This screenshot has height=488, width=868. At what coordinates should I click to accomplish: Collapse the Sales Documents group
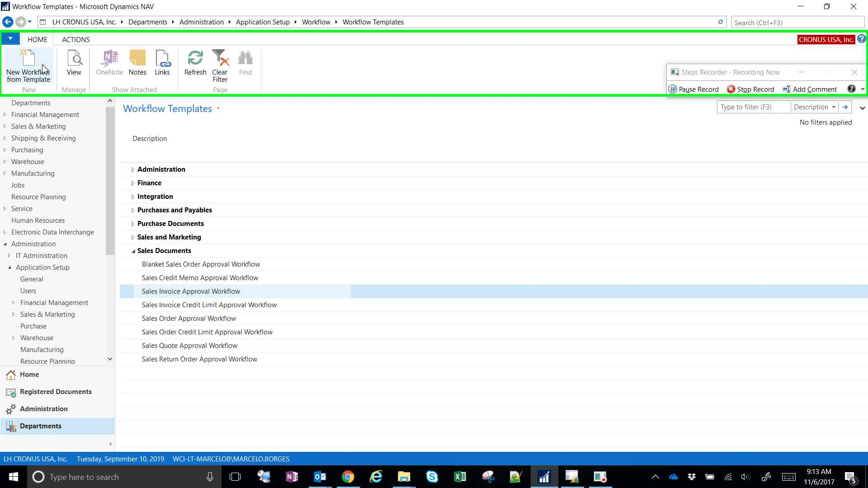[133, 251]
